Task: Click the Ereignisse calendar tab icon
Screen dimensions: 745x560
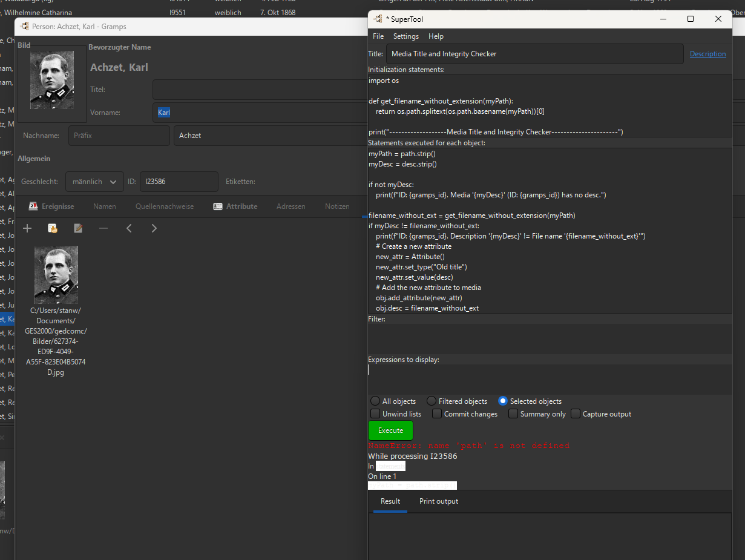Action: tap(33, 206)
